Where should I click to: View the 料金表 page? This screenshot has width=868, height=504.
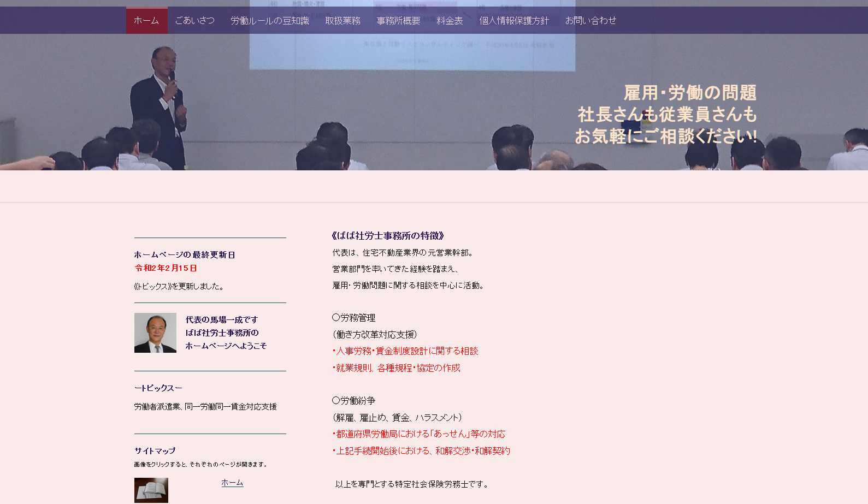[450, 21]
